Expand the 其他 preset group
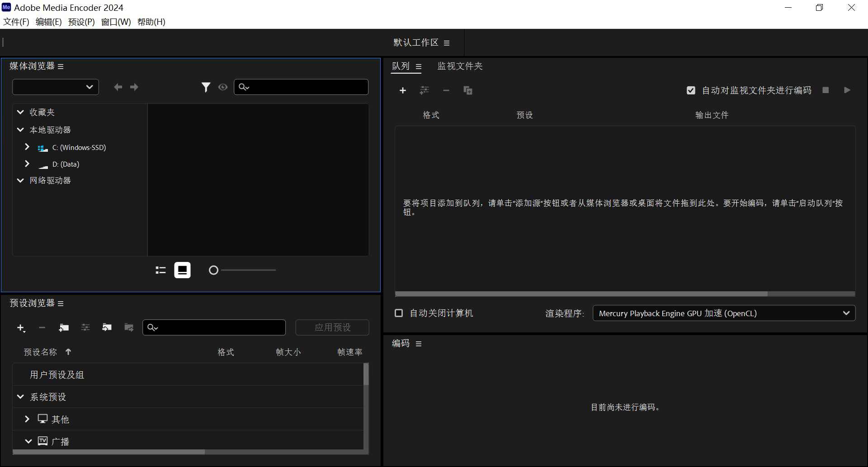Screen dimensions: 868x467 [27, 419]
